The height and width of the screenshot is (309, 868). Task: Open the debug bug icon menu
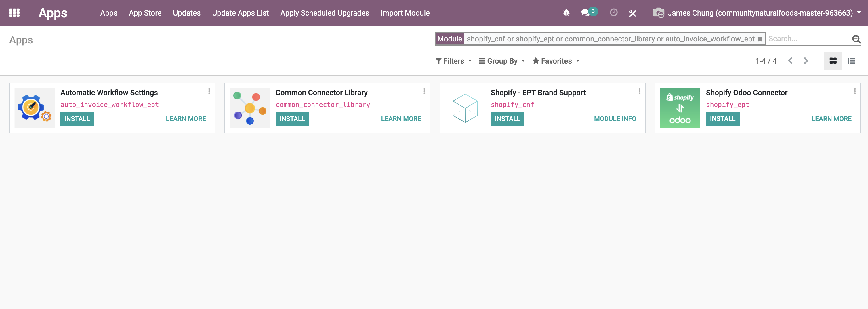pos(566,13)
